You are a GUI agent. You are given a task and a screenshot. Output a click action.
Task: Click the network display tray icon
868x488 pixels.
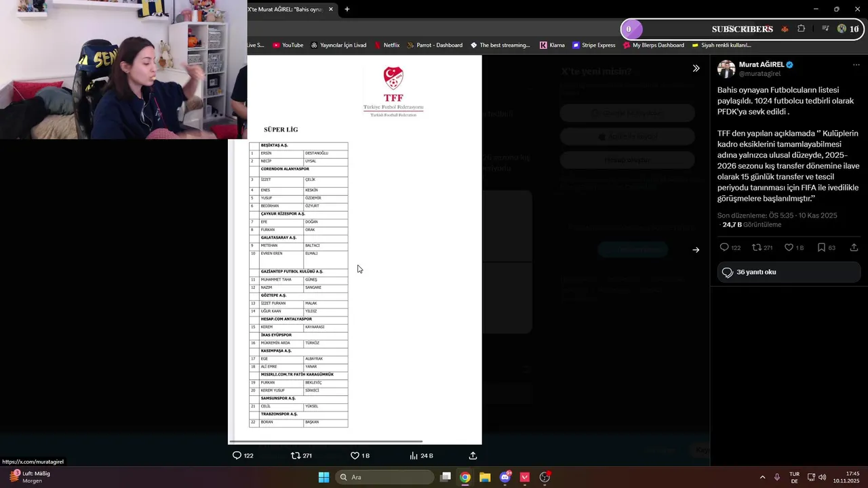click(x=811, y=477)
